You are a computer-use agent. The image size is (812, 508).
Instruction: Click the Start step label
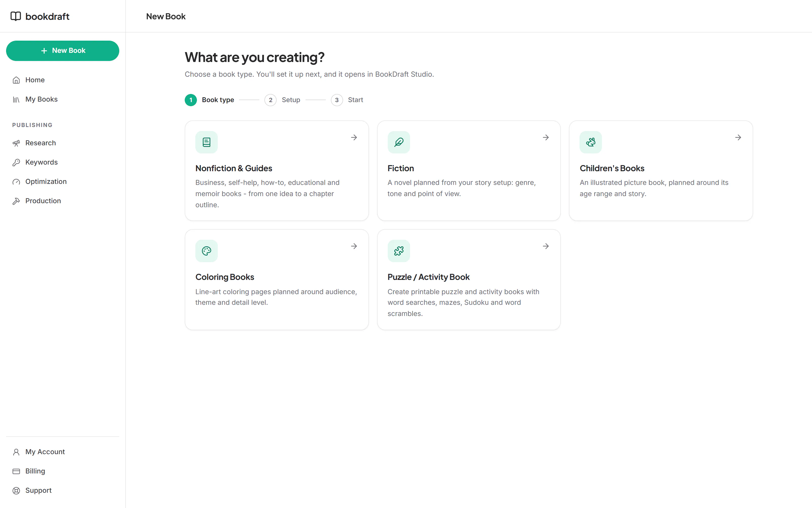(x=355, y=100)
